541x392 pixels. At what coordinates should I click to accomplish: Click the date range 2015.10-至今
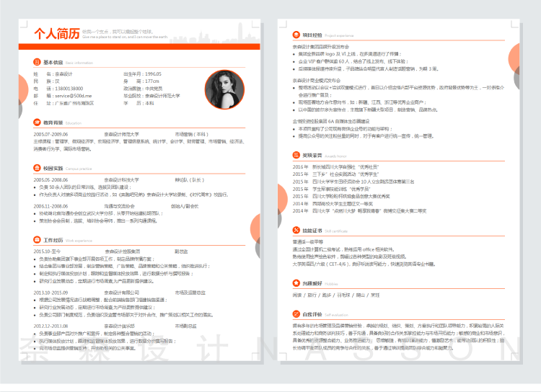(x=47, y=251)
